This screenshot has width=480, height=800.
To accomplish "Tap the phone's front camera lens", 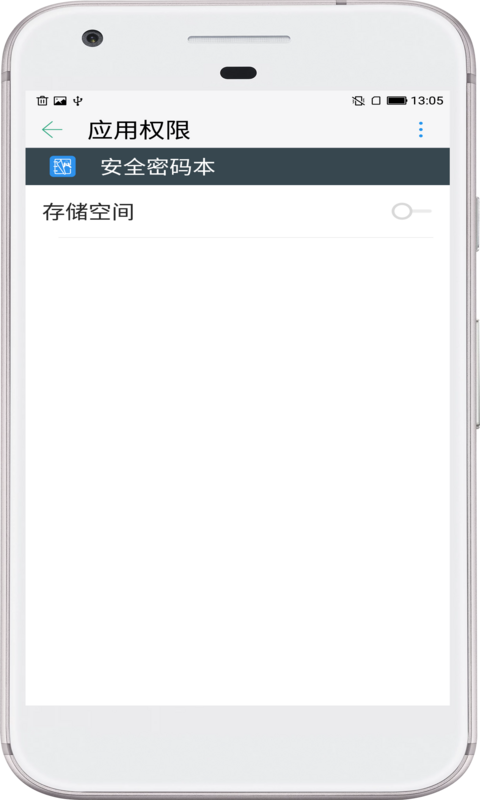I will click(x=92, y=38).
